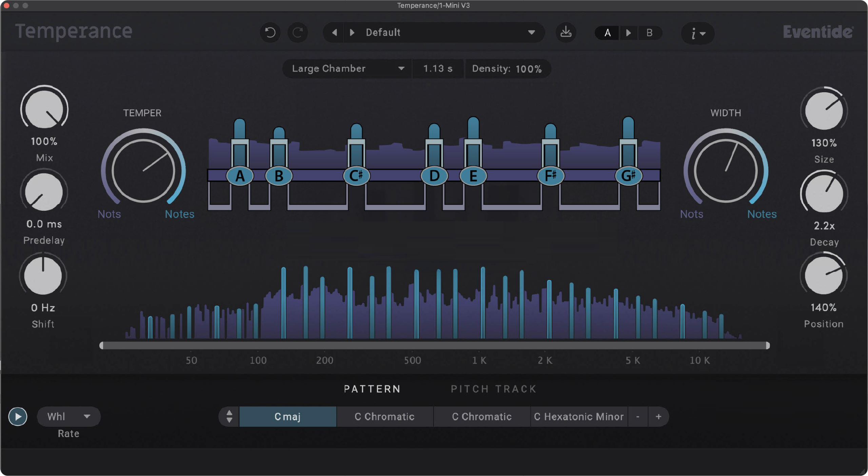This screenshot has height=476, width=868.
Task: Go to previous preset arrow
Action: coord(334,33)
